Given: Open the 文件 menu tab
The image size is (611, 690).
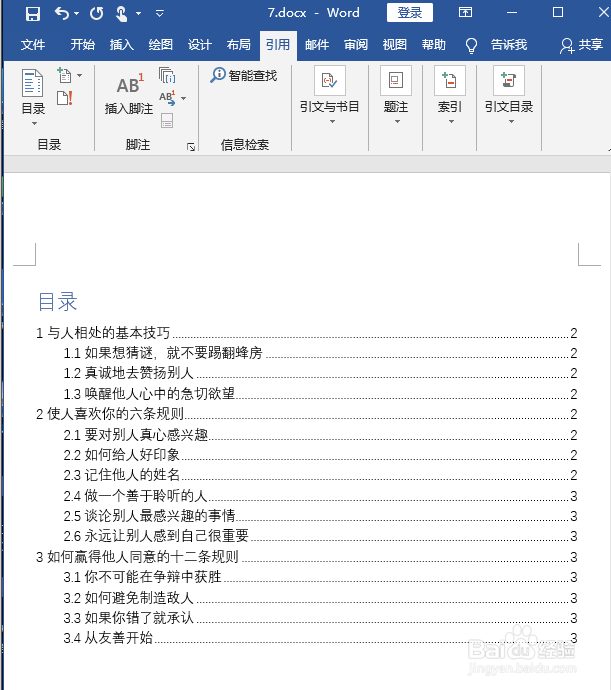Looking at the screenshot, I should (33, 44).
